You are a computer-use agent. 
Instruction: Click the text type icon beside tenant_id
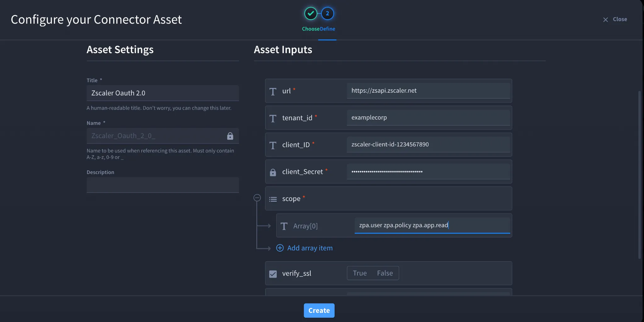273,118
